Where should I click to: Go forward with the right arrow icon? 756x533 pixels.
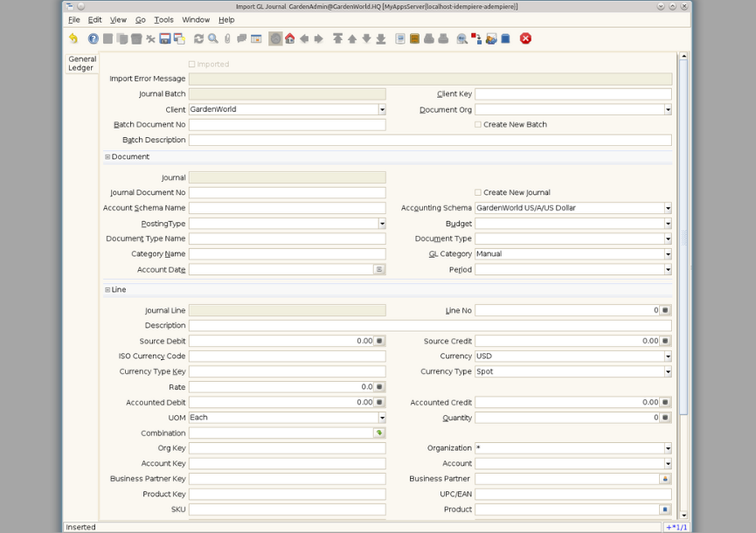[x=319, y=38]
